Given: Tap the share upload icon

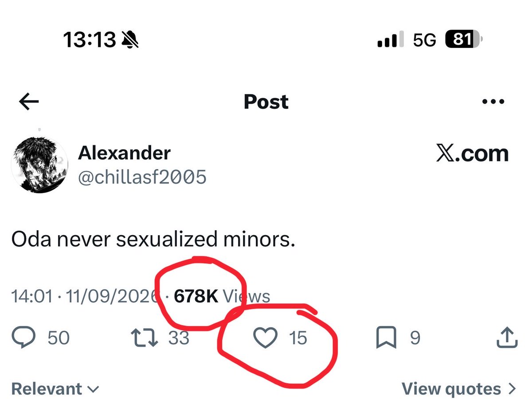Looking at the screenshot, I should click(x=506, y=338).
